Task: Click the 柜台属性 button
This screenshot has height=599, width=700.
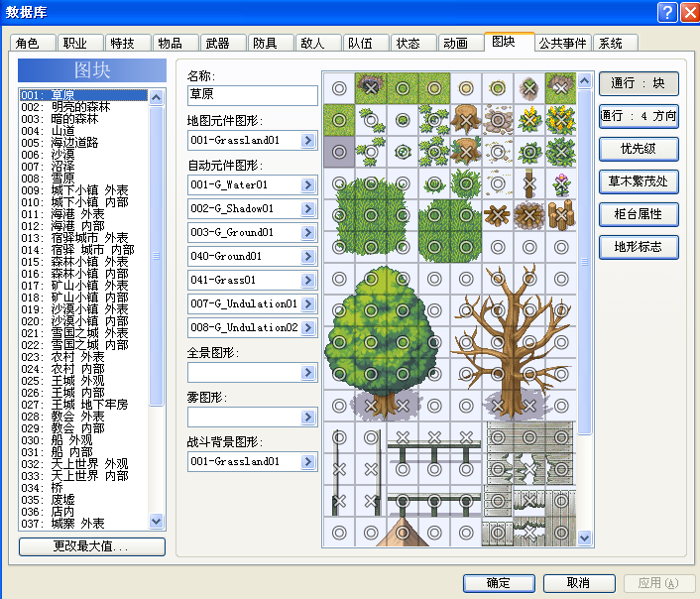Action: [x=639, y=214]
